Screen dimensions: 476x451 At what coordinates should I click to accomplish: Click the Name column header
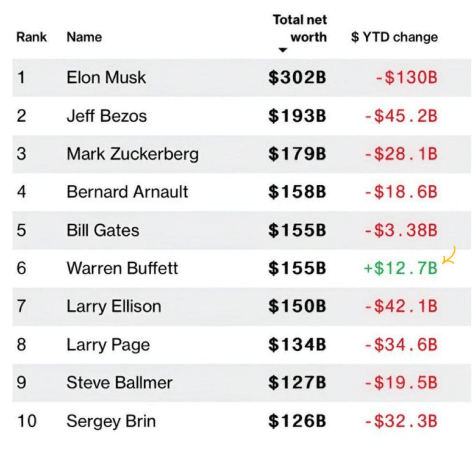coord(84,37)
